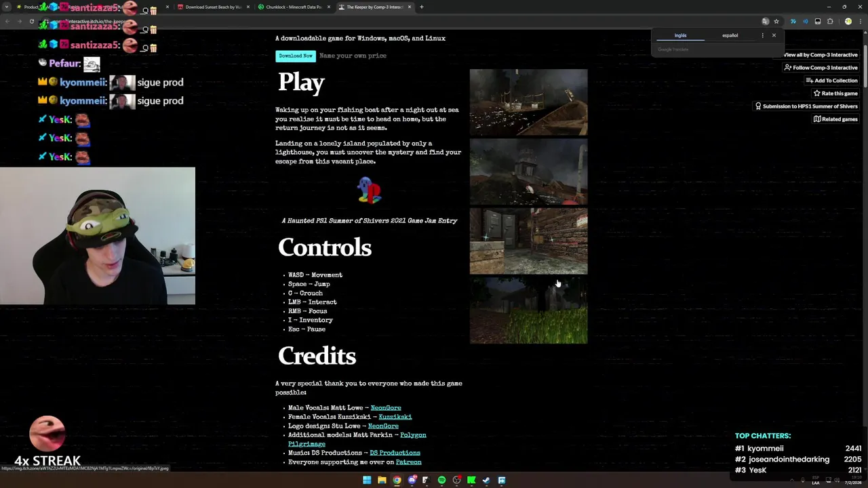Close the Download Sunset Beach tab
868x488 pixels.
(248, 7)
